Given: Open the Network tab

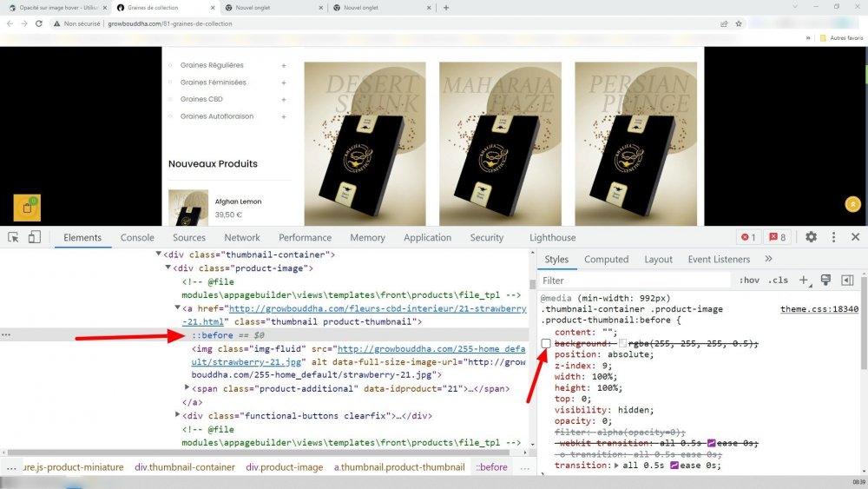Looking at the screenshot, I should coord(242,238).
